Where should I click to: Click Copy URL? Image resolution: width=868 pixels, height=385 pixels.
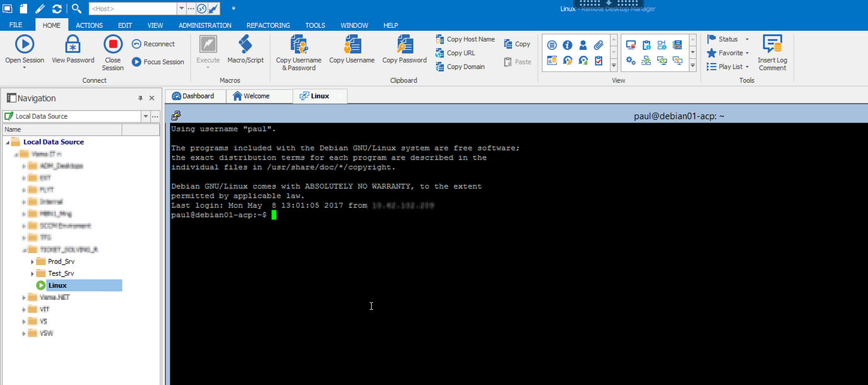455,53
